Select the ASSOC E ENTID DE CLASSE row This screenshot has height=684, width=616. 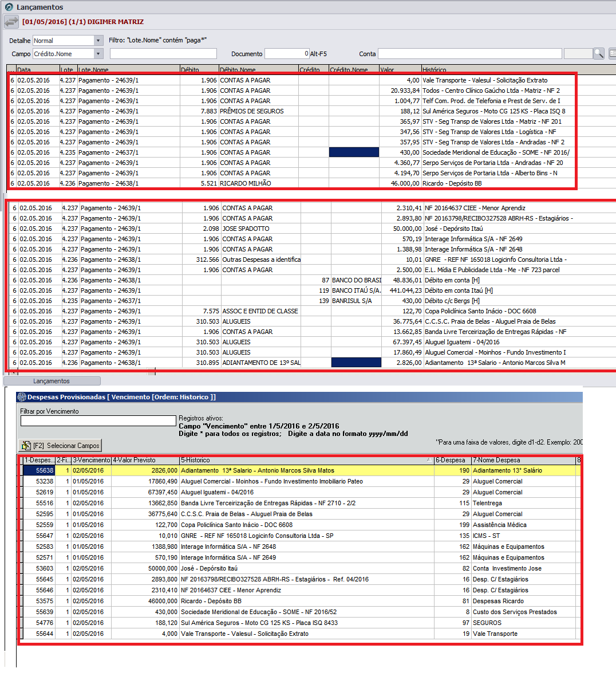coord(311,311)
